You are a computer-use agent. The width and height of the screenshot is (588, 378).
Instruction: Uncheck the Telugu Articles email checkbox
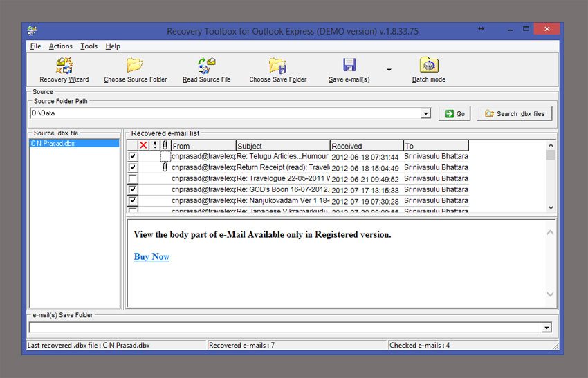pos(132,156)
